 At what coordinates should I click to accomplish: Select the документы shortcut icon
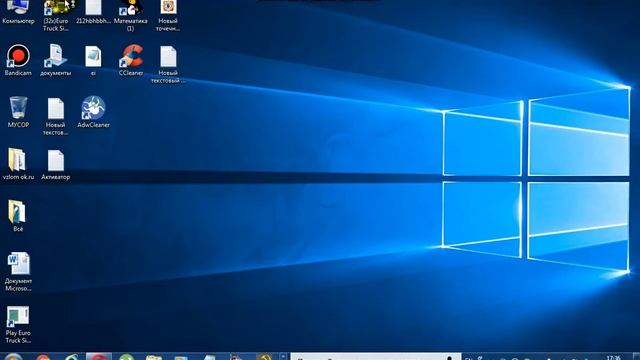click(56, 60)
